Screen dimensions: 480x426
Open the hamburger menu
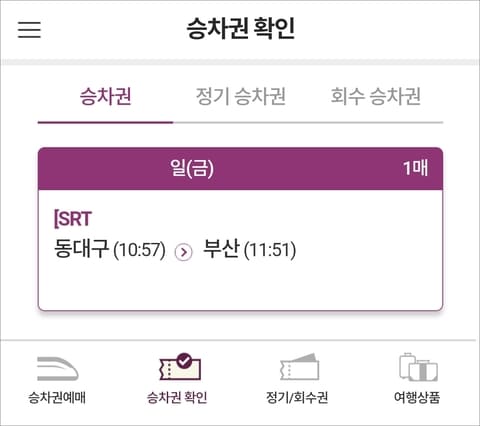(29, 30)
